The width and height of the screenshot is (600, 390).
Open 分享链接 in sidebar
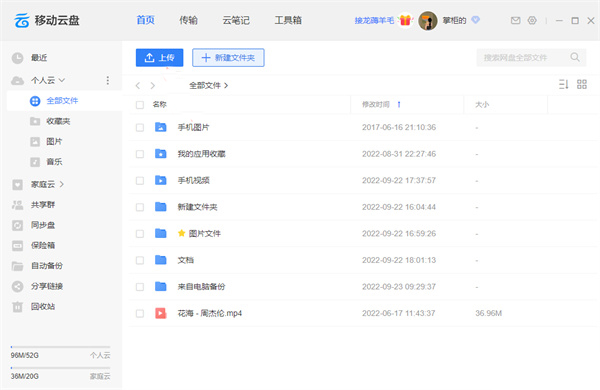[x=46, y=286]
